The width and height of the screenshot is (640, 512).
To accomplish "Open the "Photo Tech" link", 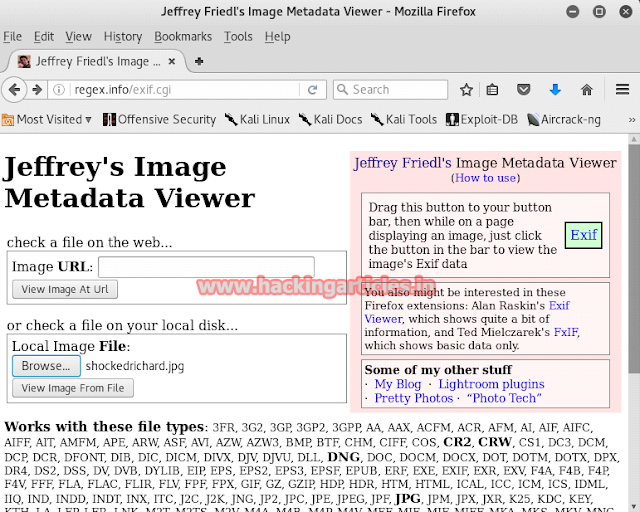I will pyautogui.click(x=504, y=398).
